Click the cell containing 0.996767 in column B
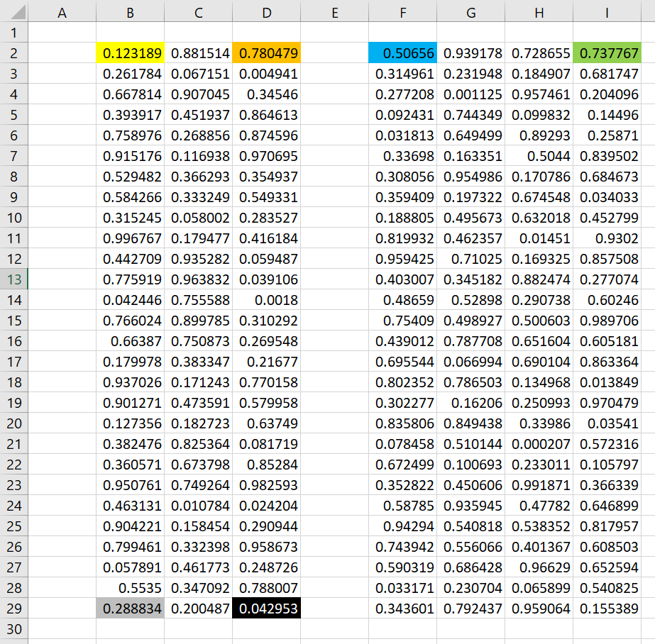 pyautogui.click(x=130, y=238)
